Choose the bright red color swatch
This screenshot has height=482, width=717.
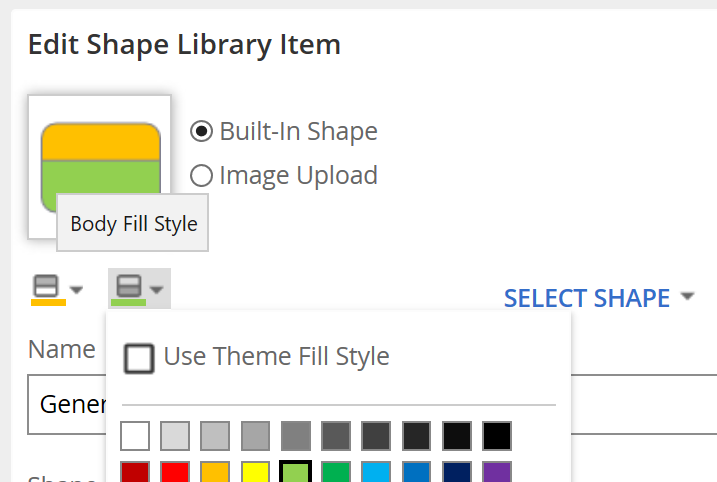175,471
